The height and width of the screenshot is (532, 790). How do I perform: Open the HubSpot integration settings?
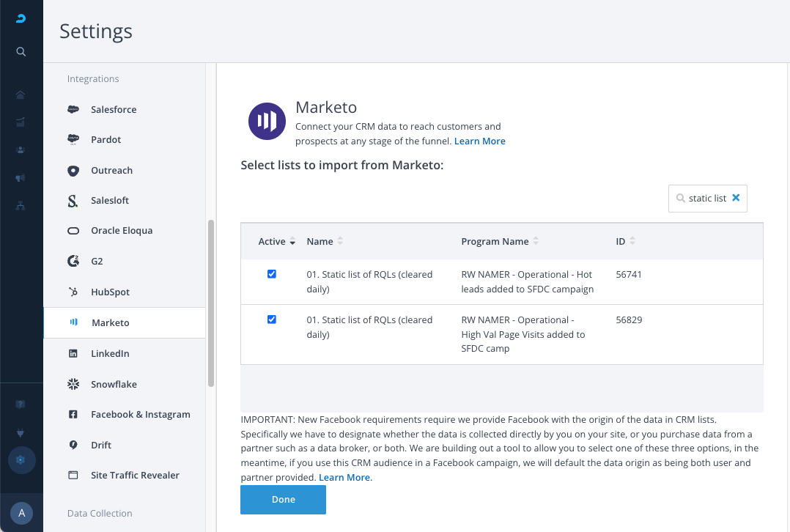110,292
